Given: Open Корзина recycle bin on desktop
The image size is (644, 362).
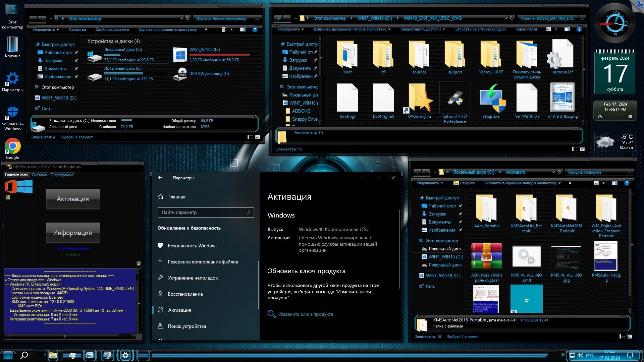Looking at the screenshot, I should coord(13,45).
